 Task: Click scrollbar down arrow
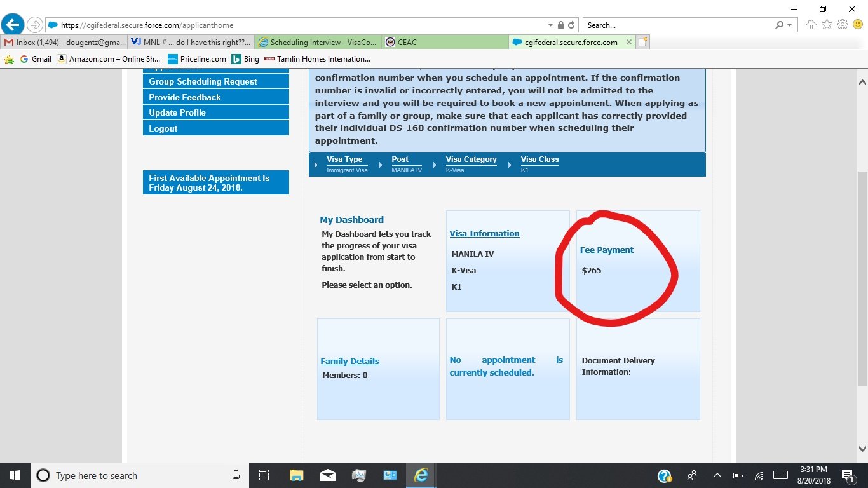click(x=862, y=449)
